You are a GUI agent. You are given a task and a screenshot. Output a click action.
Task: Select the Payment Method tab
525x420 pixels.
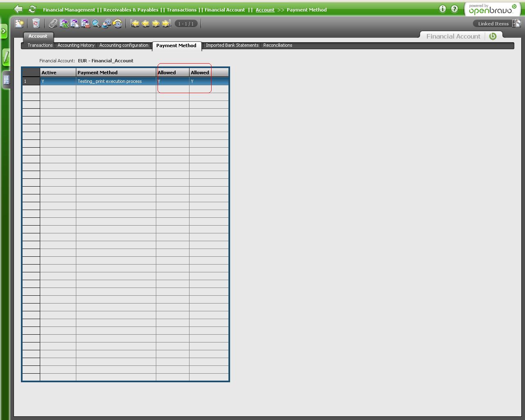coord(176,46)
